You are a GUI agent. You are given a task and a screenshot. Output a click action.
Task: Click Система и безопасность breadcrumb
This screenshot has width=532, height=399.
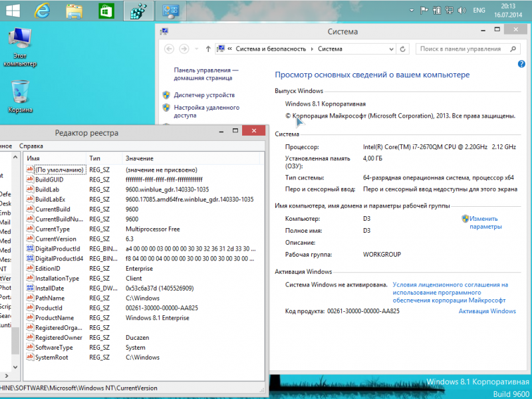(x=271, y=49)
